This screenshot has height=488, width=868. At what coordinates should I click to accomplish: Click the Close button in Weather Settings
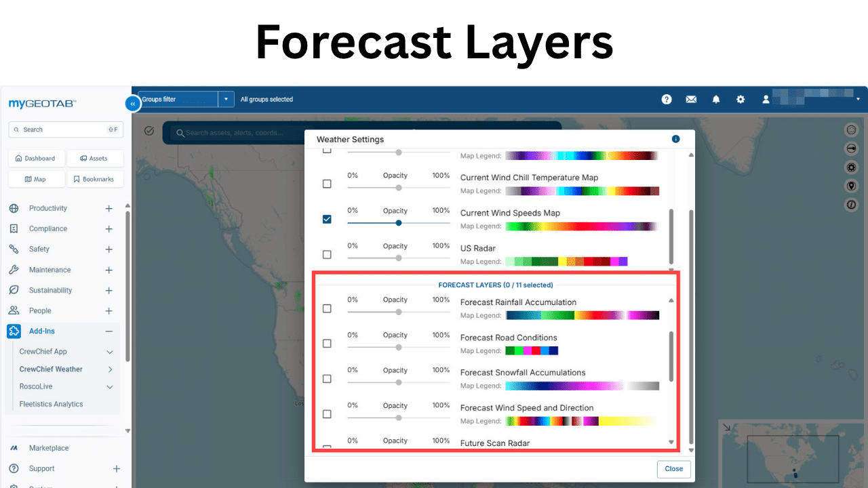(x=673, y=469)
